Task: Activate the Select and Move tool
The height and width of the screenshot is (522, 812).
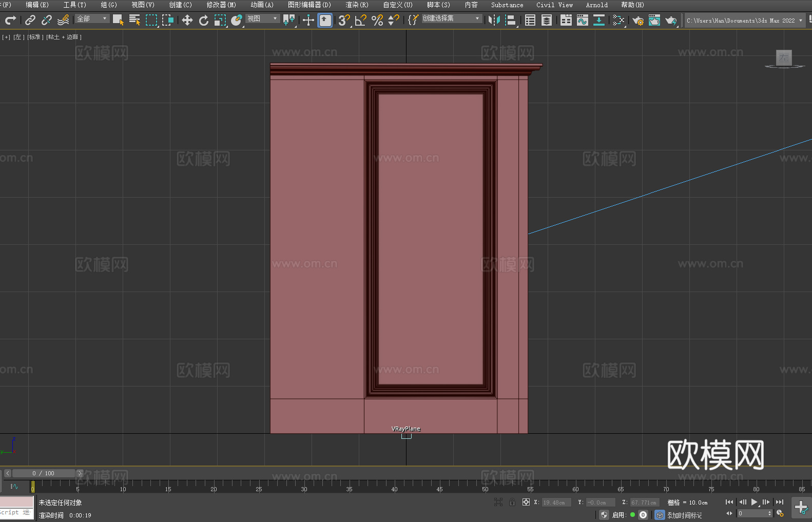Action: pyautogui.click(x=187, y=20)
